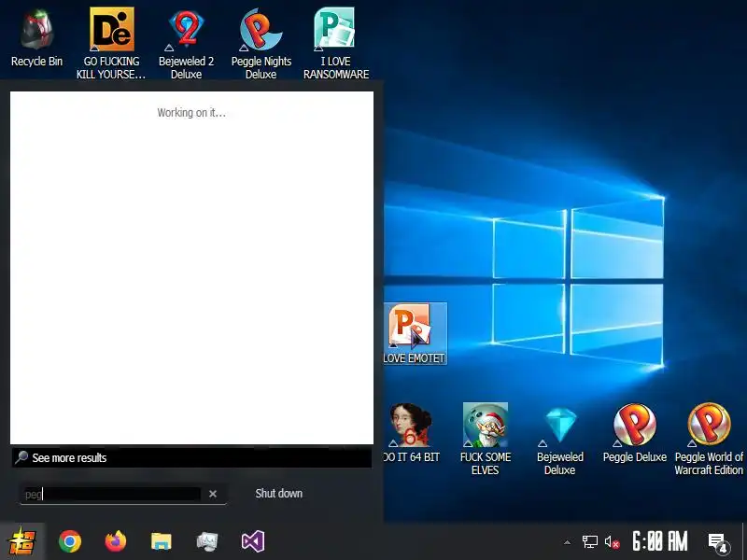Viewport: 747px width, 560px height.
Task: Click the Start button on taskbar
Action: [x=22, y=541]
